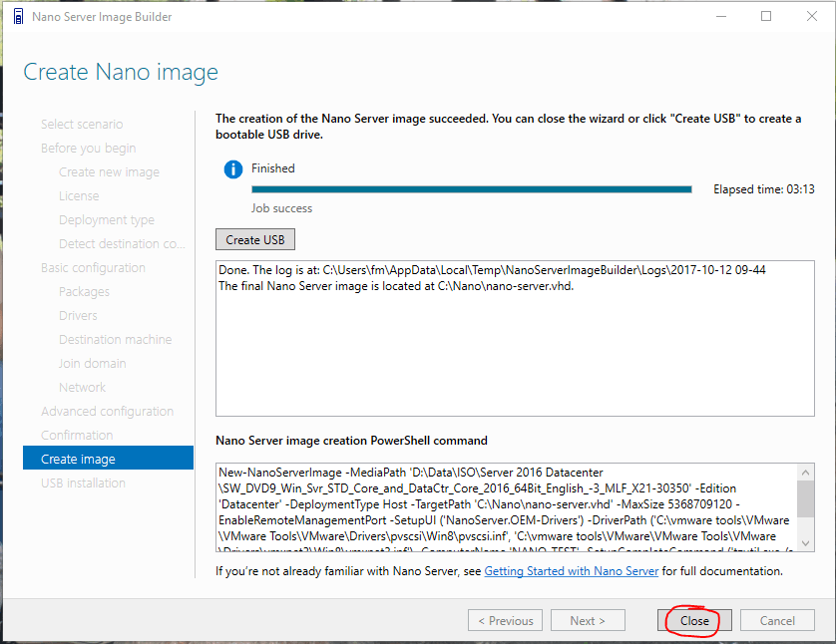Click the Close button
This screenshot has height=644, width=836.
pyautogui.click(x=694, y=620)
